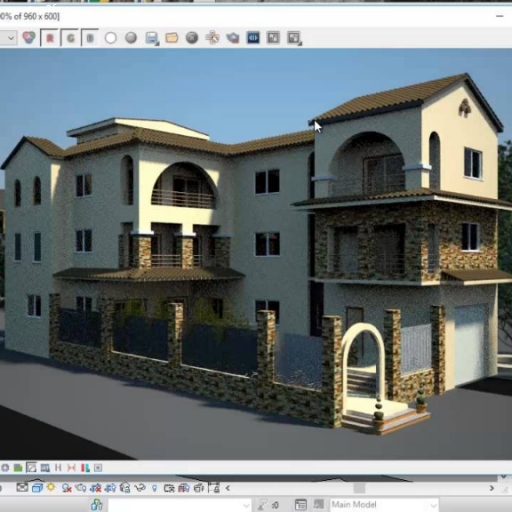Image resolution: width=512 pixels, height=512 pixels.
Task: Click the down arrow on vertical scrollbar
Action: (504, 477)
